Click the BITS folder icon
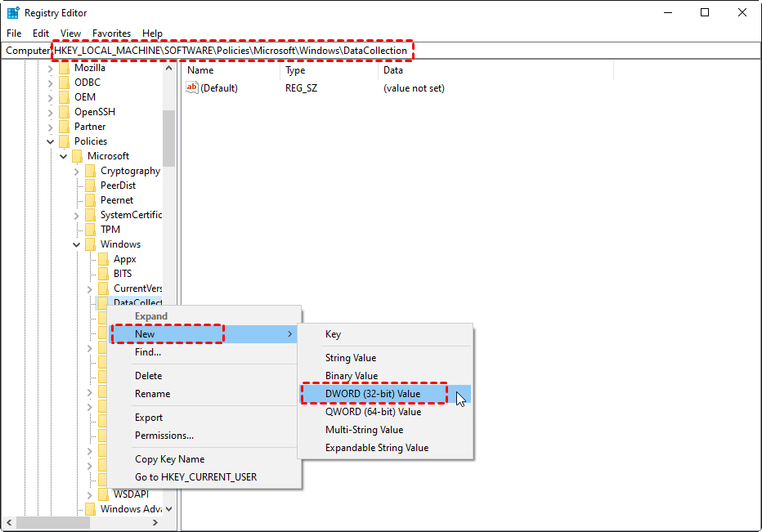This screenshot has width=762, height=532. point(102,273)
